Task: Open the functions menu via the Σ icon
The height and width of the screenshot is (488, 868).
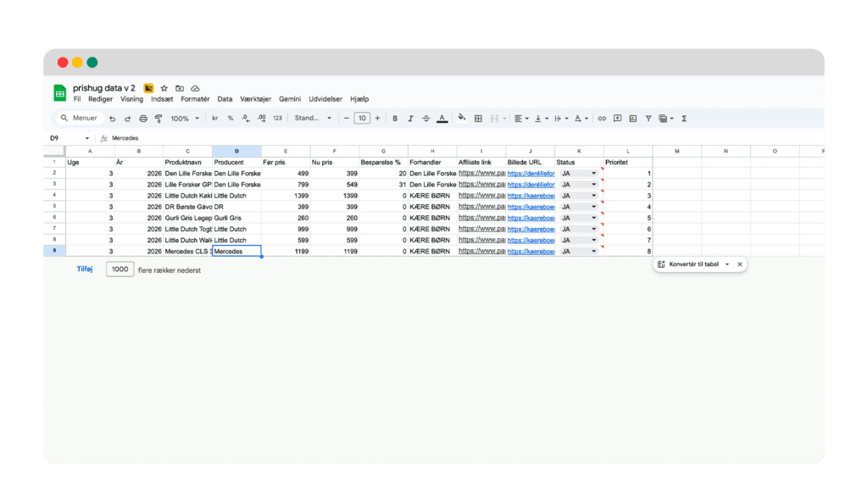Action: pyautogui.click(x=684, y=118)
